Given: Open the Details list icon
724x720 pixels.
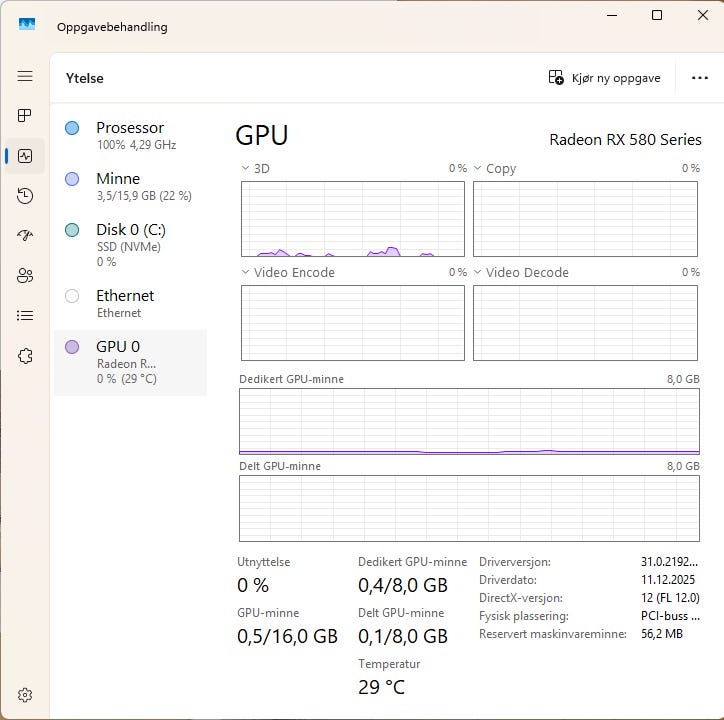Looking at the screenshot, I should pos(25,316).
